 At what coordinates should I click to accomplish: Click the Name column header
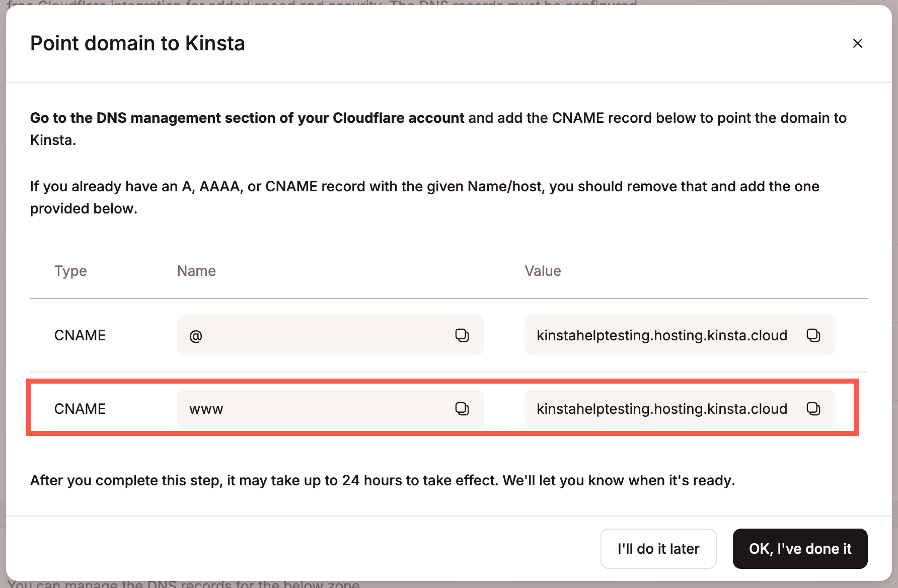tap(196, 271)
